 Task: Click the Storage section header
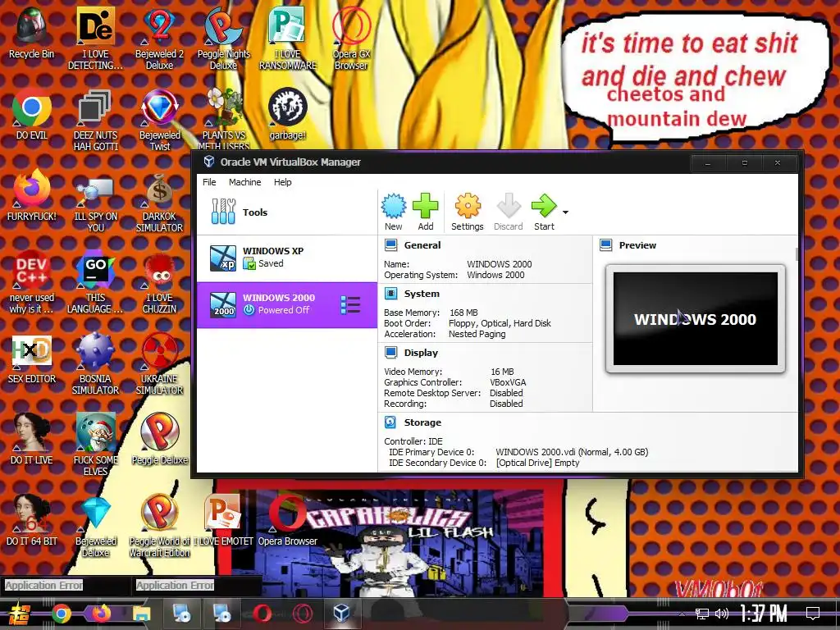point(422,422)
